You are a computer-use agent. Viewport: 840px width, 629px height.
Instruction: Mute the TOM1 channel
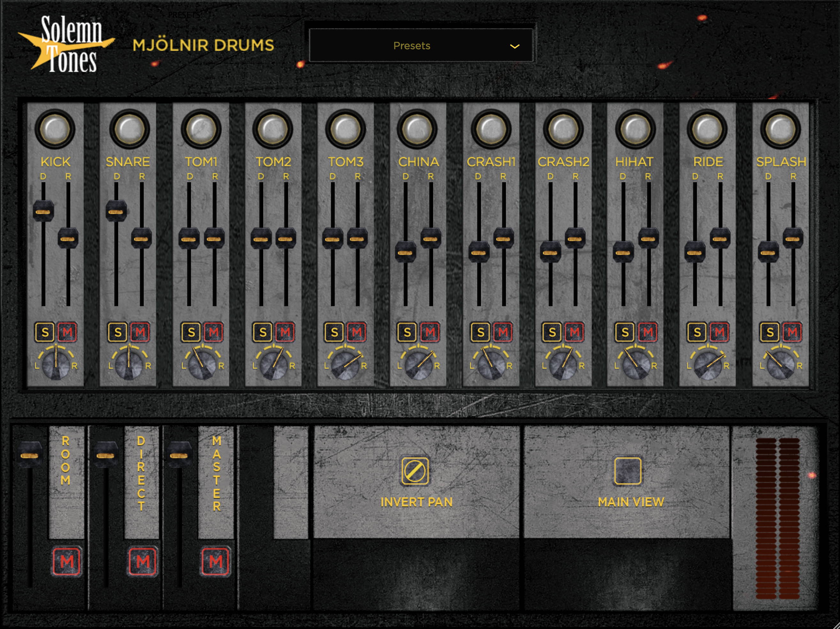tap(213, 332)
